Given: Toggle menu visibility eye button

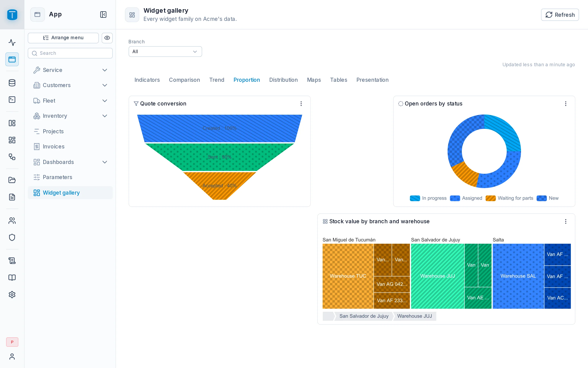Looking at the screenshot, I should (x=107, y=38).
